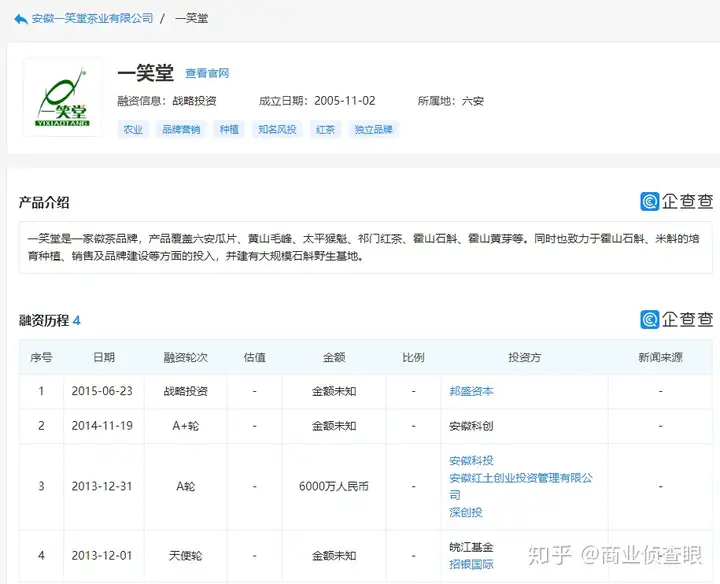
Task: Click 融资信息 战略投资 text in header
Action: point(167,101)
